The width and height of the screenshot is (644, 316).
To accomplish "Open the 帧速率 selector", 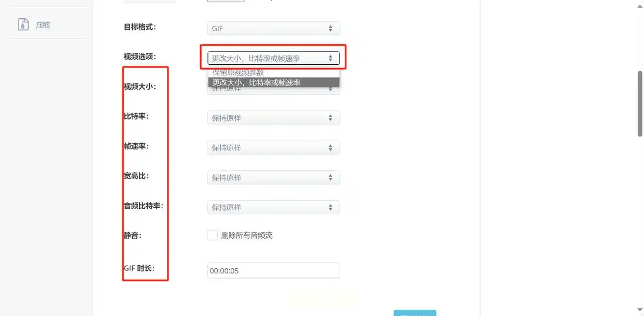I will click(x=273, y=147).
